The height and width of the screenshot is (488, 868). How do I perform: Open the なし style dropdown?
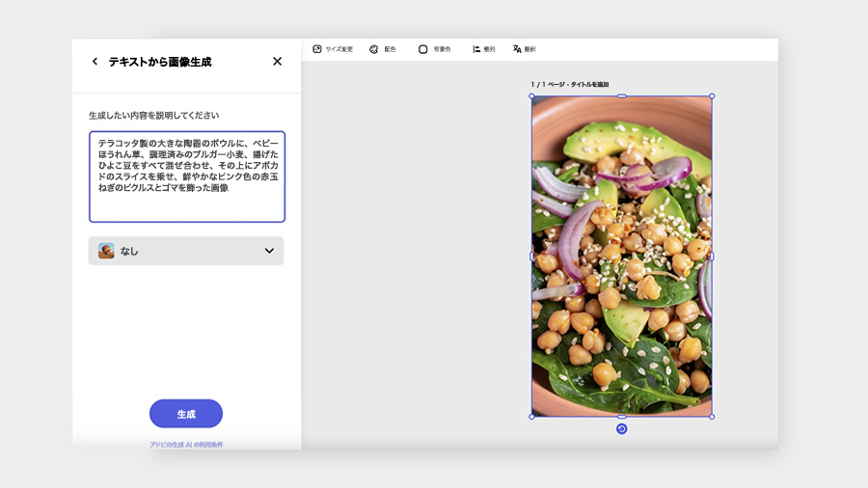(x=186, y=251)
